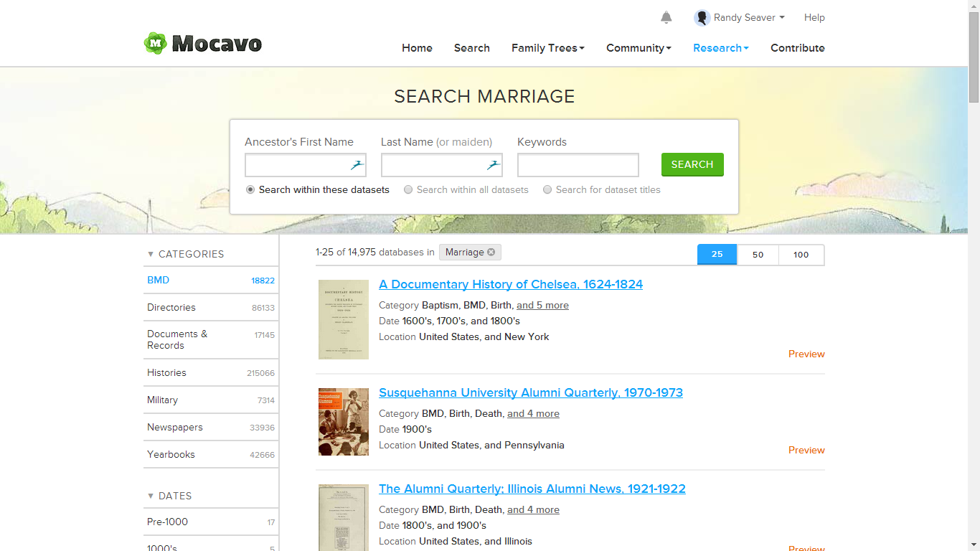Screen dimensions: 980x551
Task: Show 50 results per page
Action: click(x=758, y=255)
